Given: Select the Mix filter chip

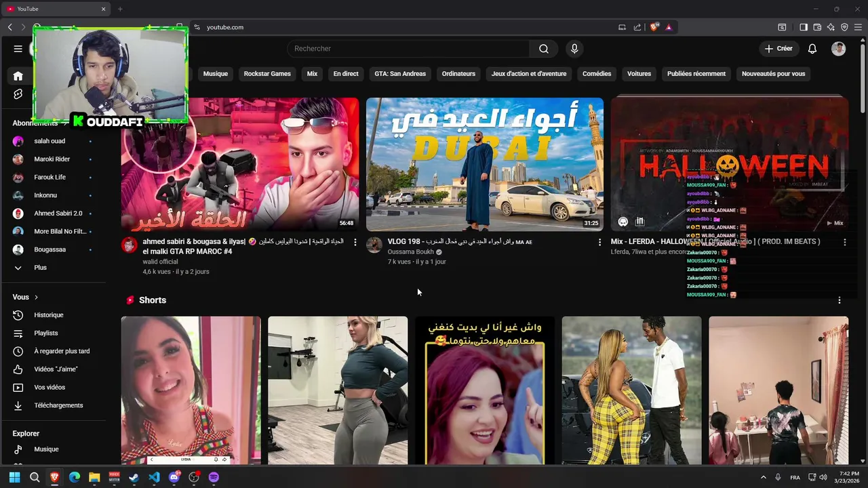Looking at the screenshot, I should [x=312, y=74].
